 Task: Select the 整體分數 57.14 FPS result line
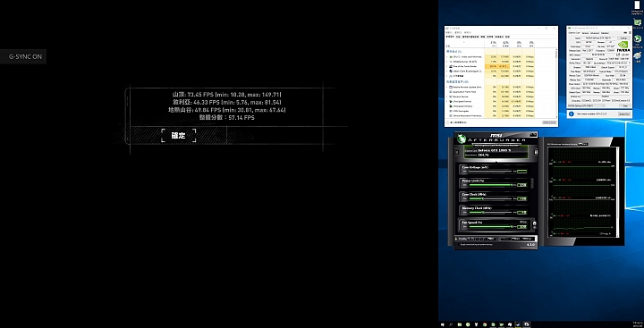click(x=226, y=117)
